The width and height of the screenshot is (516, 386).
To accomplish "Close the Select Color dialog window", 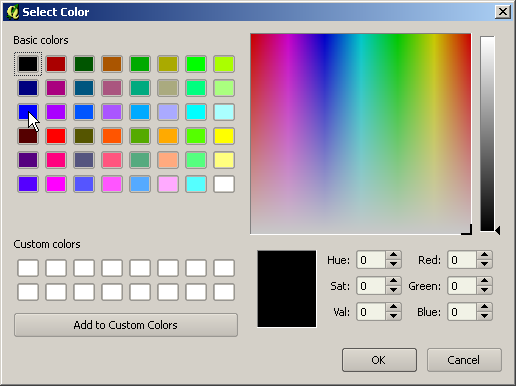I will point(503,12).
